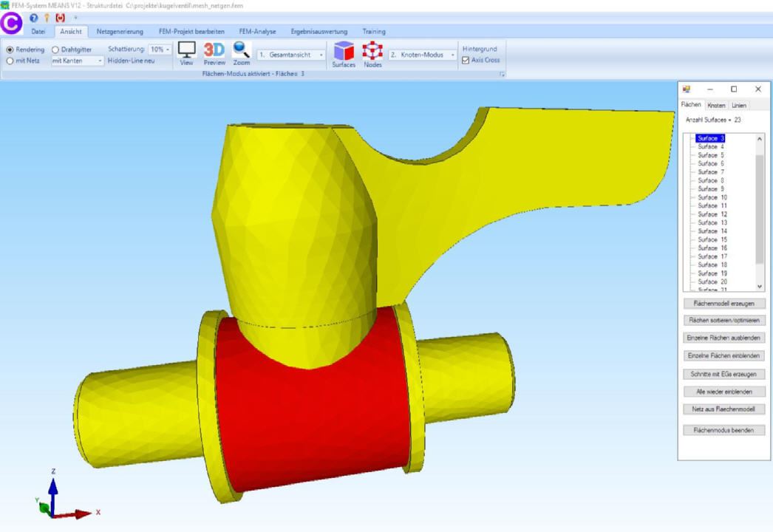773x532 pixels.
Task: Open the Ergebnisauswertung ribbon tab
Action: (x=319, y=32)
